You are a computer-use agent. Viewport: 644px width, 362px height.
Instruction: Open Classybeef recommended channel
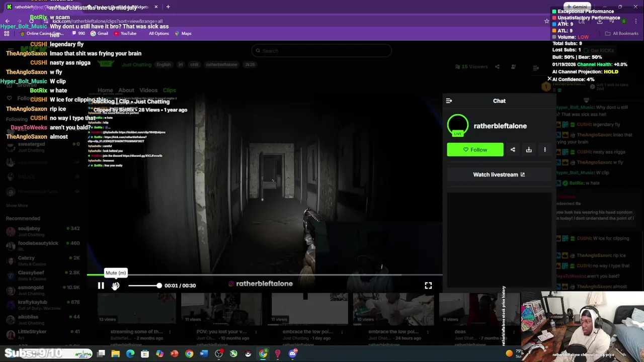(43, 275)
